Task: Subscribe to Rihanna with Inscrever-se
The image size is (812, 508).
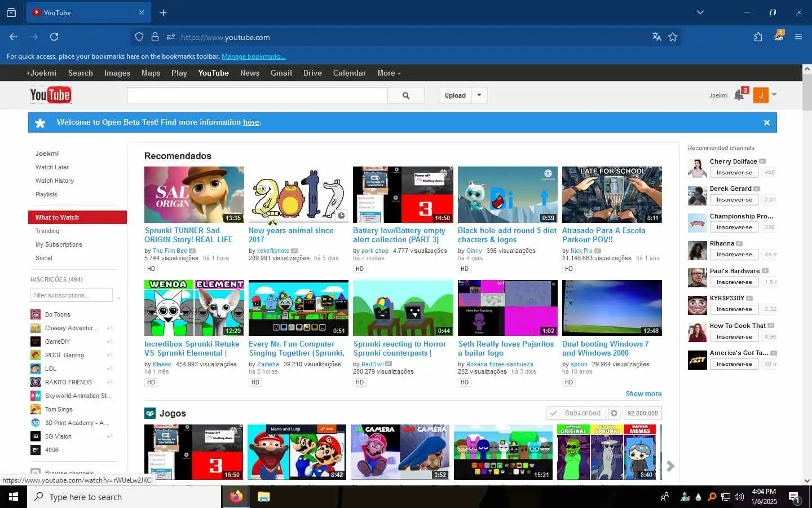Action: [734, 255]
